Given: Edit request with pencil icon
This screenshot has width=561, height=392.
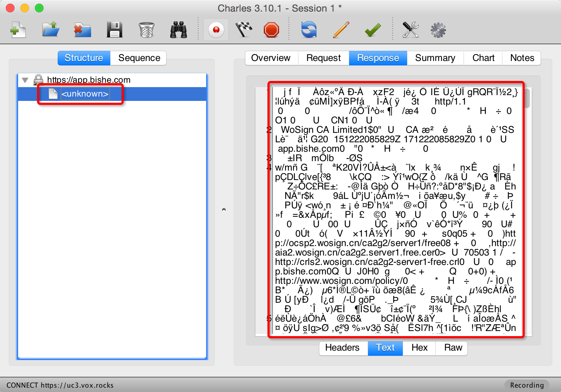Looking at the screenshot, I should coord(341,30).
